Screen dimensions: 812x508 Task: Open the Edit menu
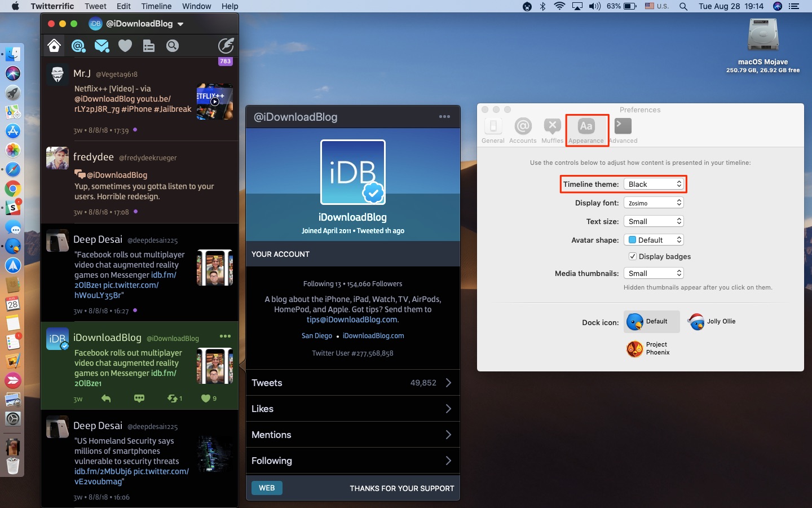pos(123,6)
